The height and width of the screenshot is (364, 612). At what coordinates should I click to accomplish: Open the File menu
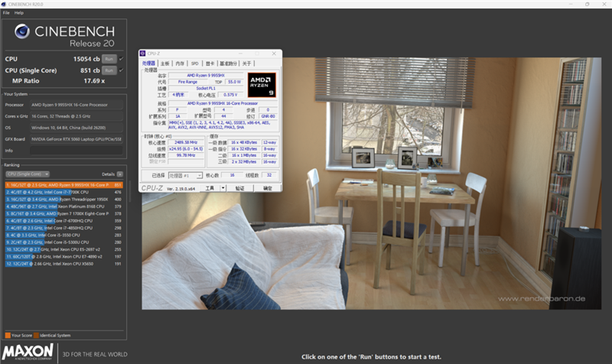[6, 13]
